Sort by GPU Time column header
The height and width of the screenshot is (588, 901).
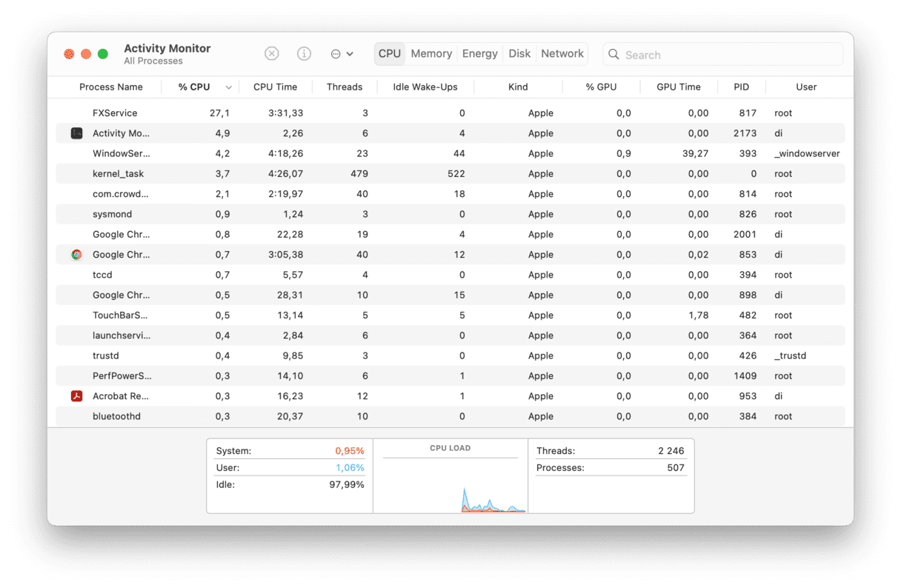[679, 87]
